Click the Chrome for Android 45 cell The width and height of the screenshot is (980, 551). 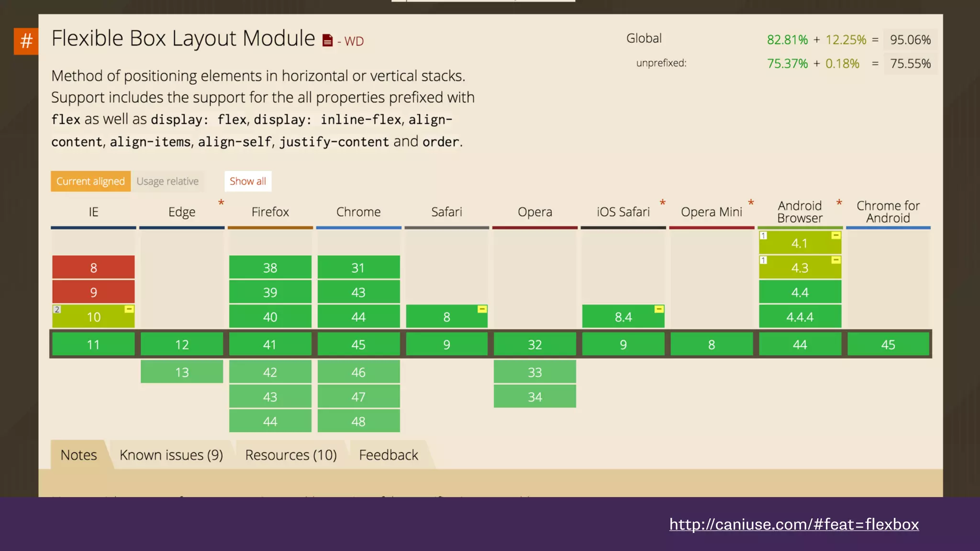[888, 344]
